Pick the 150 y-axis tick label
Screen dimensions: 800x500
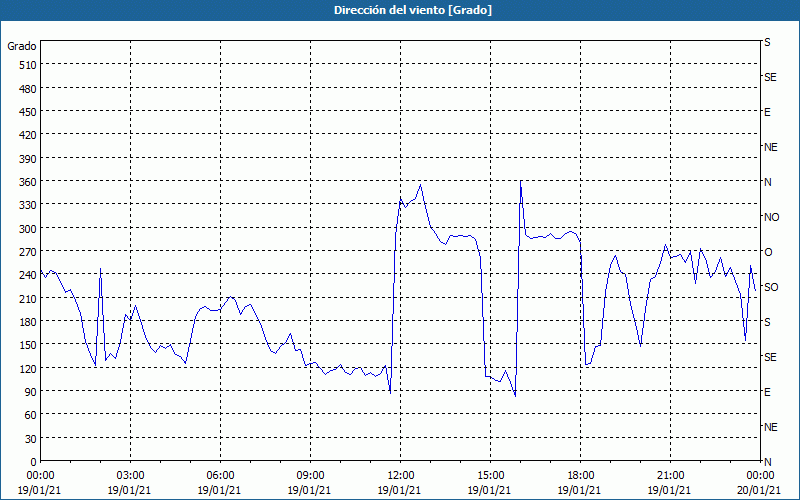[28, 345]
